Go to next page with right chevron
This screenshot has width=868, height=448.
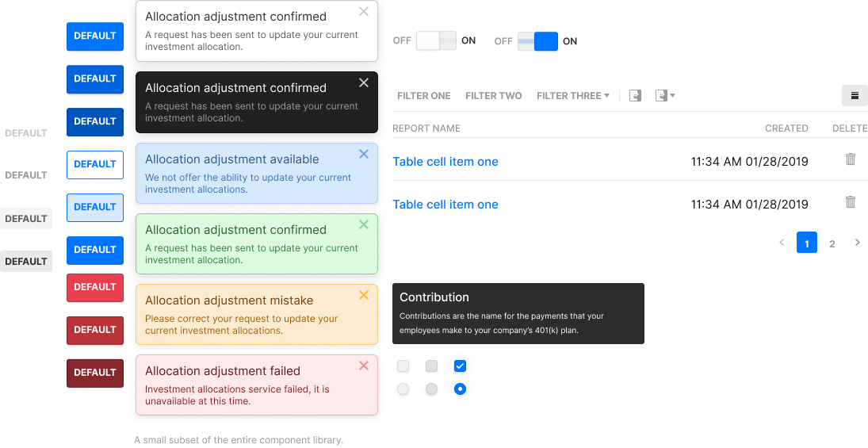pyautogui.click(x=858, y=243)
